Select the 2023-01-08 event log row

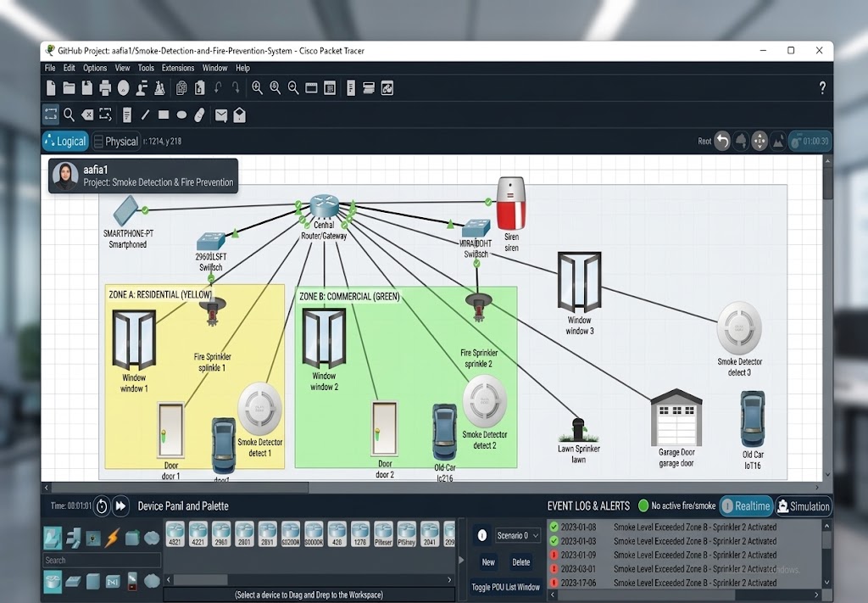pyautogui.click(x=687, y=528)
